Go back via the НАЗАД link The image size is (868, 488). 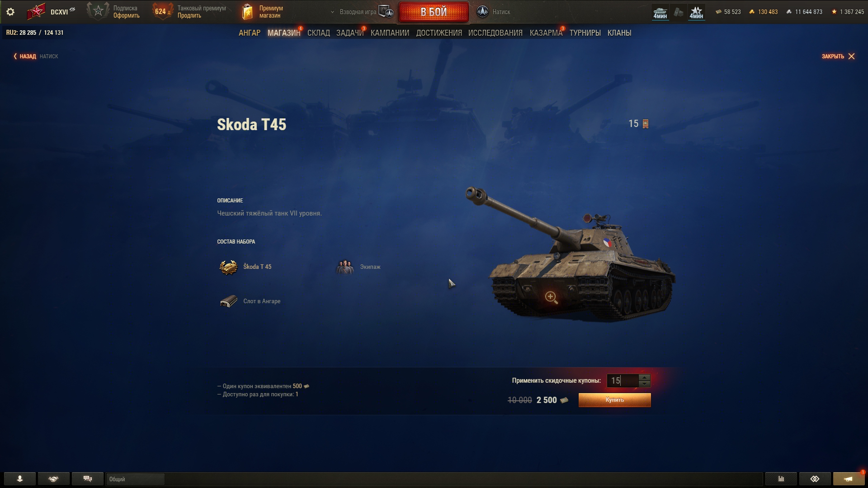[25, 56]
